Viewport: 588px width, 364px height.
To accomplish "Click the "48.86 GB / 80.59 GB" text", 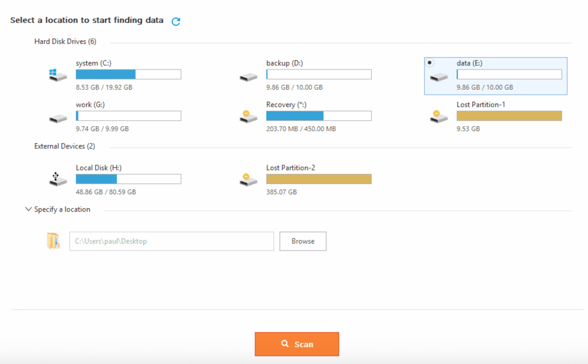I will pos(106,192).
